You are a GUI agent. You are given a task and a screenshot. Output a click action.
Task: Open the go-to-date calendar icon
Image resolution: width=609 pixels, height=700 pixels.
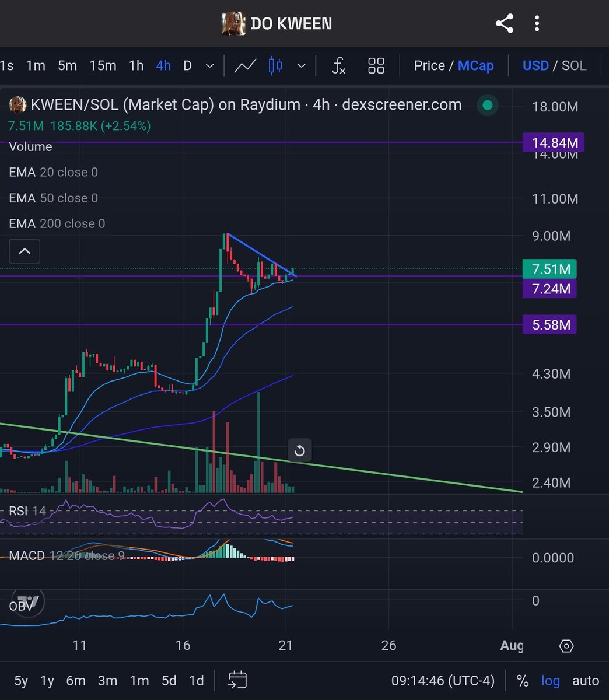click(237, 680)
